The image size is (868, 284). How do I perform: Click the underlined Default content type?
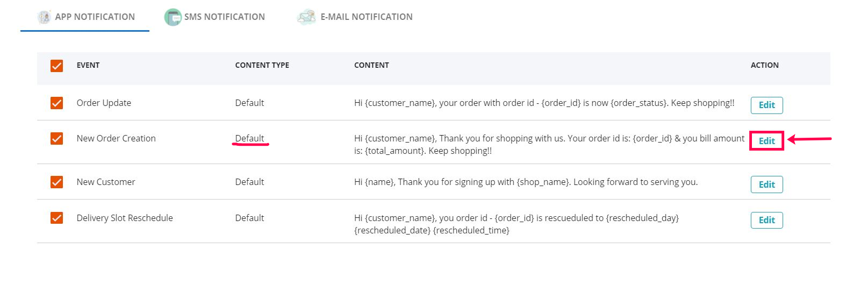tap(249, 138)
